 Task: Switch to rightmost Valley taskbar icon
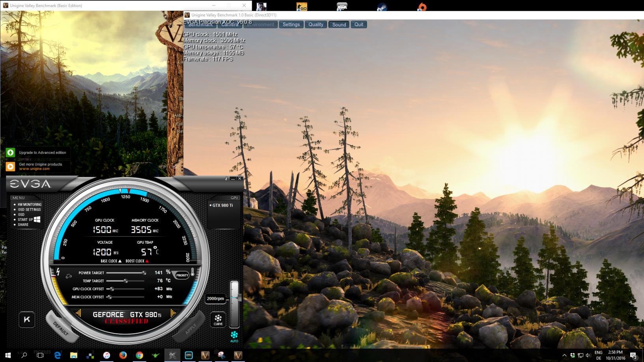point(238,355)
